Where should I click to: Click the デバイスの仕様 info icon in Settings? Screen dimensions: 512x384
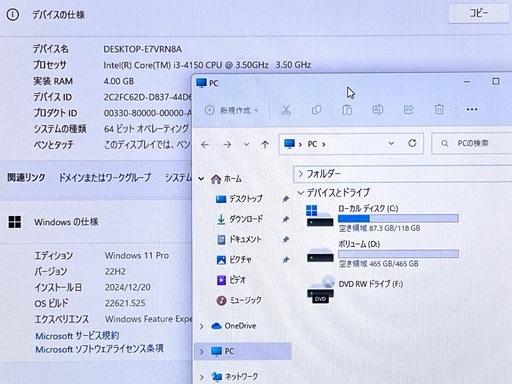click(x=13, y=15)
